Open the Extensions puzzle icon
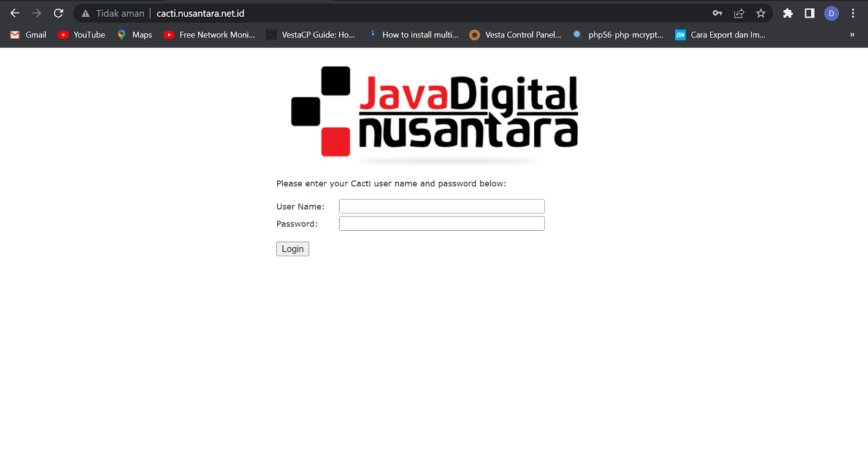The height and width of the screenshot is (467, 868). pos(788,14)
